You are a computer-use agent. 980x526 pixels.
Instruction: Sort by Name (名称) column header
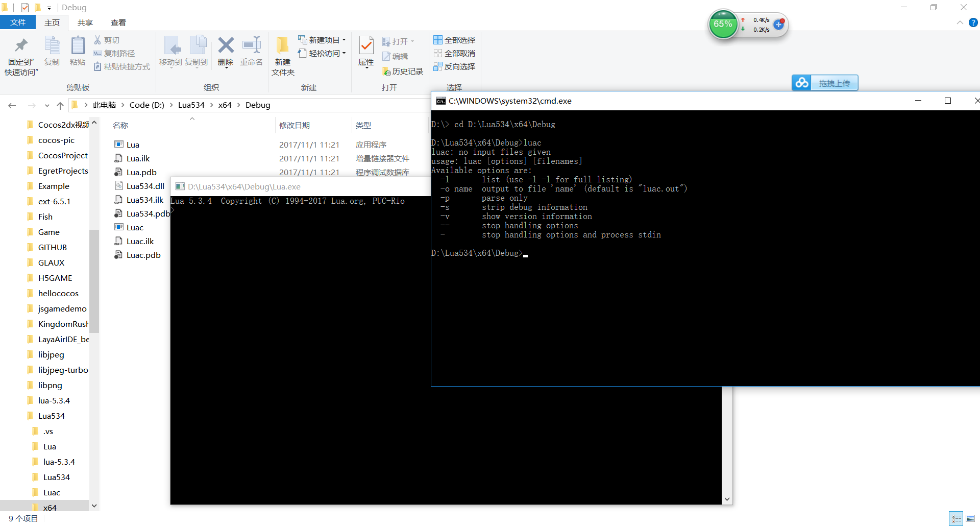[x=120, y=125]
